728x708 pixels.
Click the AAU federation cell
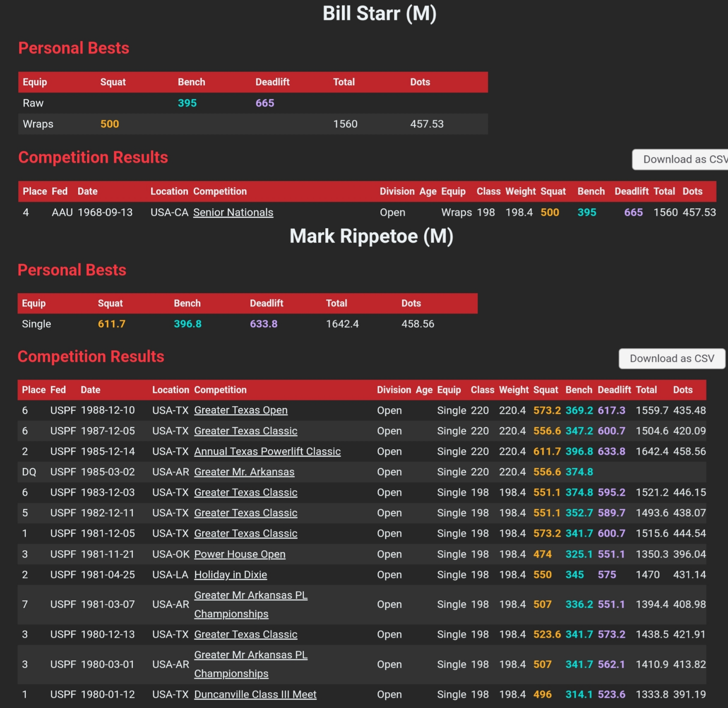tap(62, 212)
